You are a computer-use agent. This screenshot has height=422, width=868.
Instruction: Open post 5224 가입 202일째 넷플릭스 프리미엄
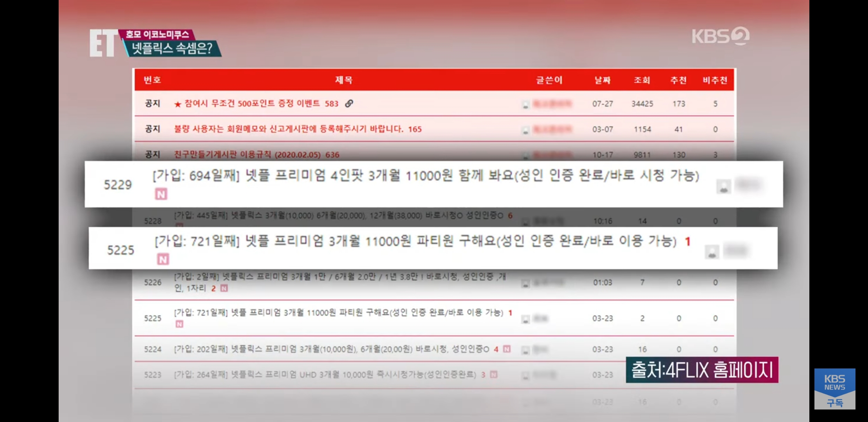tap(332, 349)
